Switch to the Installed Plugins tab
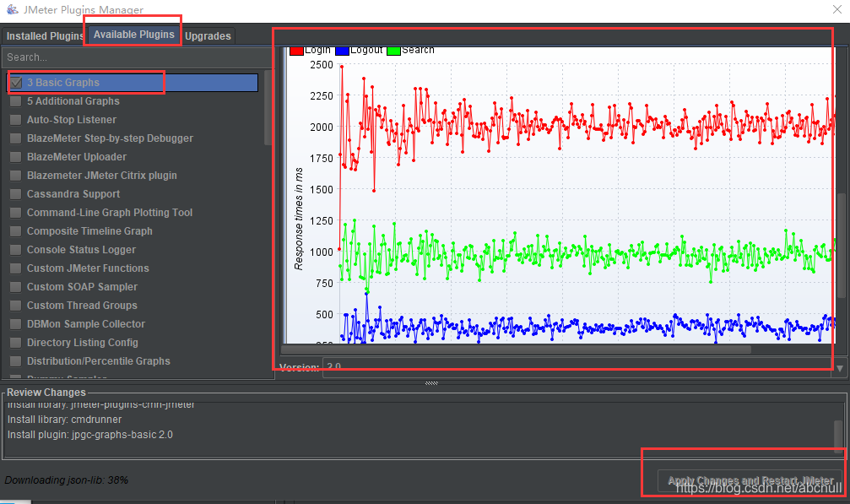The width and height of the screenshot is (850, 504). coord(44,35)
